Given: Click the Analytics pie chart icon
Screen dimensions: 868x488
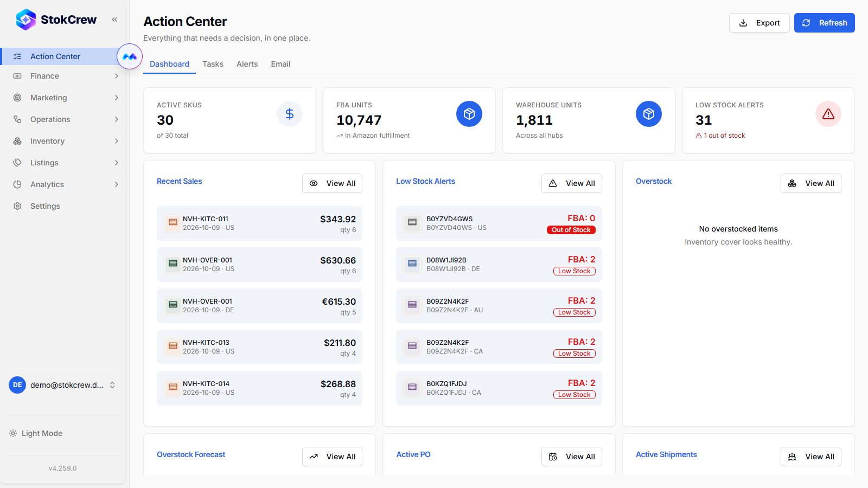Looking at the screenshot, I should pyautogui.click(x=17, y=184).
